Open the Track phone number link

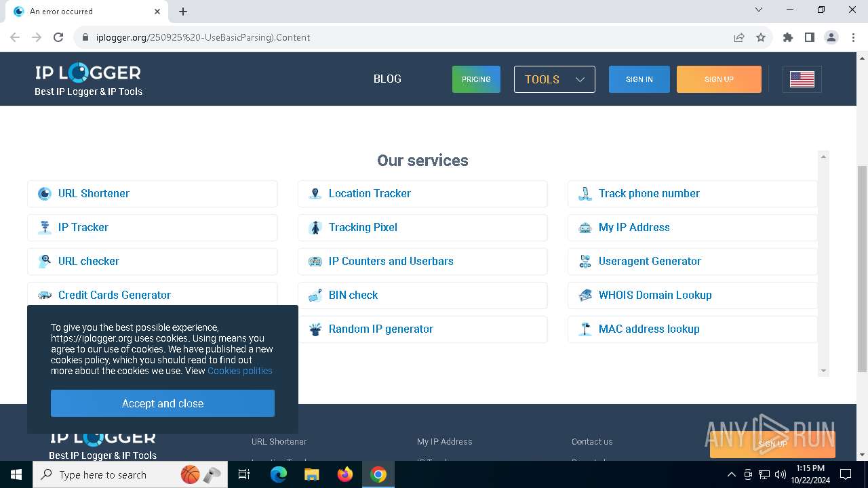(x=649, y=193)
